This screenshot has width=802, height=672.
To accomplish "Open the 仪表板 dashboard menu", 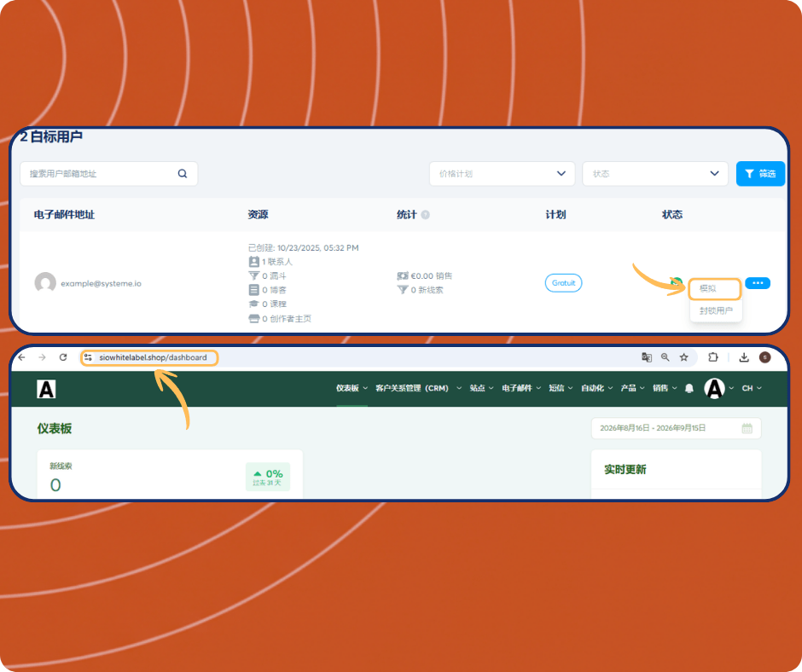I will 352,388.
